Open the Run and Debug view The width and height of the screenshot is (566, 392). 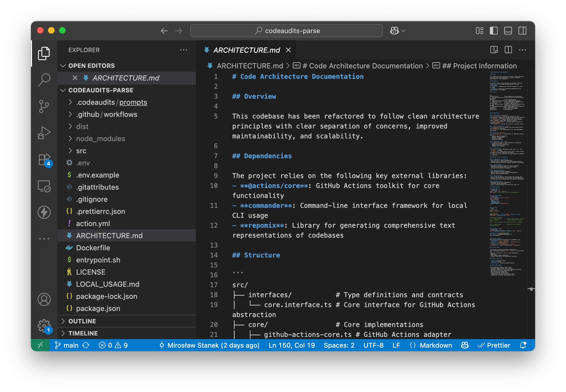tap(44, 133)
